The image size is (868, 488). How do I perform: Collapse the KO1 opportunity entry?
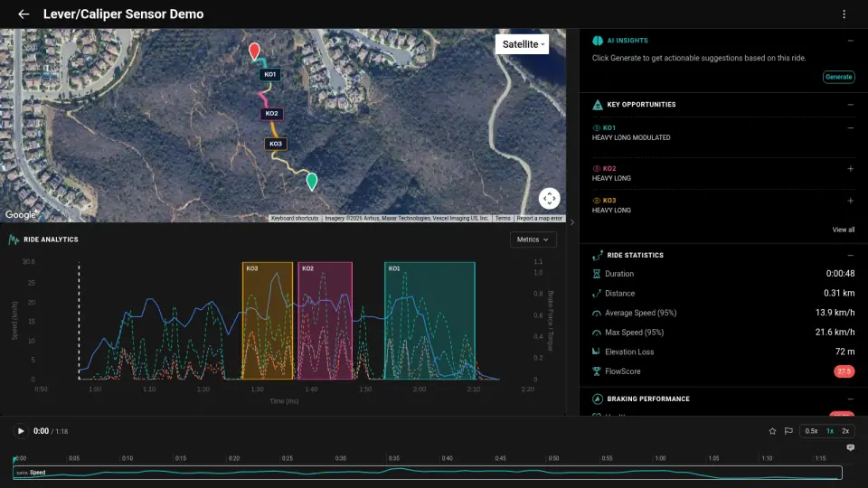[x=850, y=127]
